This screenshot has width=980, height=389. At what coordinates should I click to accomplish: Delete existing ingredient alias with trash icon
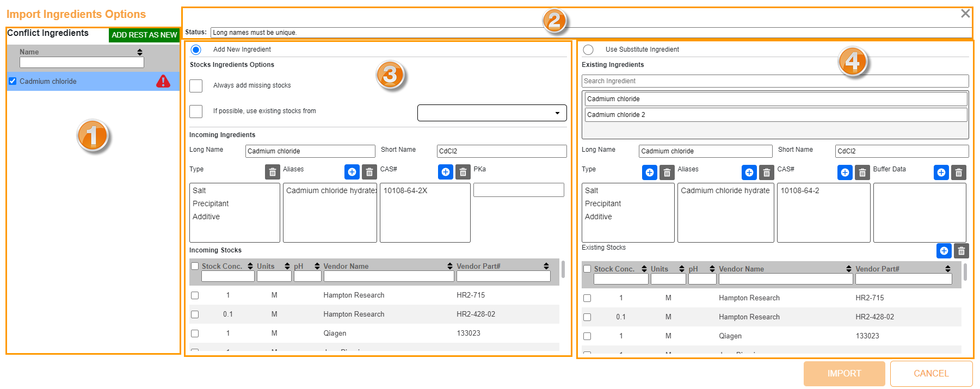[767, 172]
